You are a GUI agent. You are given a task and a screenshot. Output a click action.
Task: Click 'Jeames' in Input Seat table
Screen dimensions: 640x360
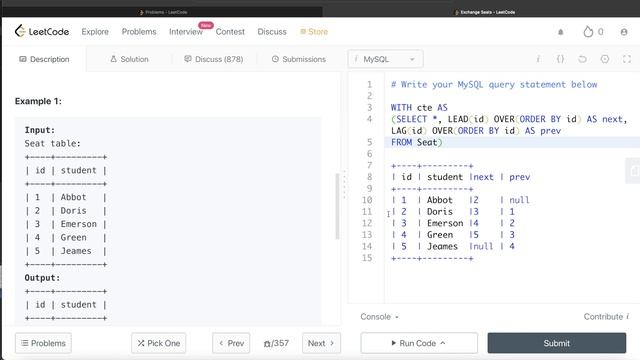click(76, 251)
